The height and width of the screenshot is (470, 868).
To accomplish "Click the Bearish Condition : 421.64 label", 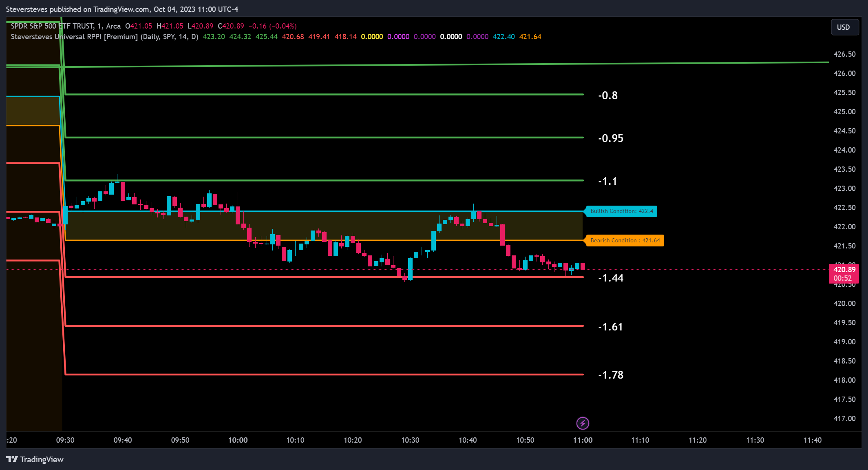I will tap(624, 241).
